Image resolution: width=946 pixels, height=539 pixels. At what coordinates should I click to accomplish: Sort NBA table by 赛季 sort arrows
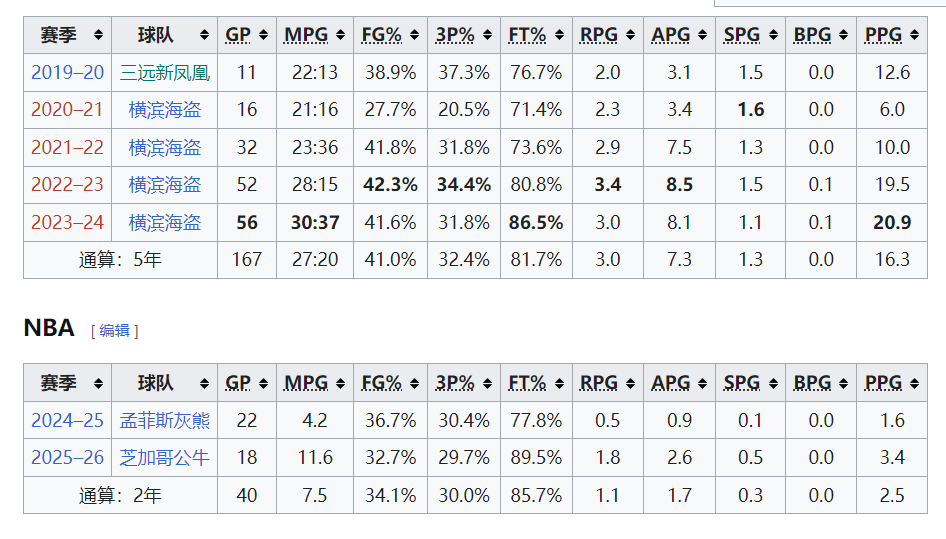click(x=98, y=383)
